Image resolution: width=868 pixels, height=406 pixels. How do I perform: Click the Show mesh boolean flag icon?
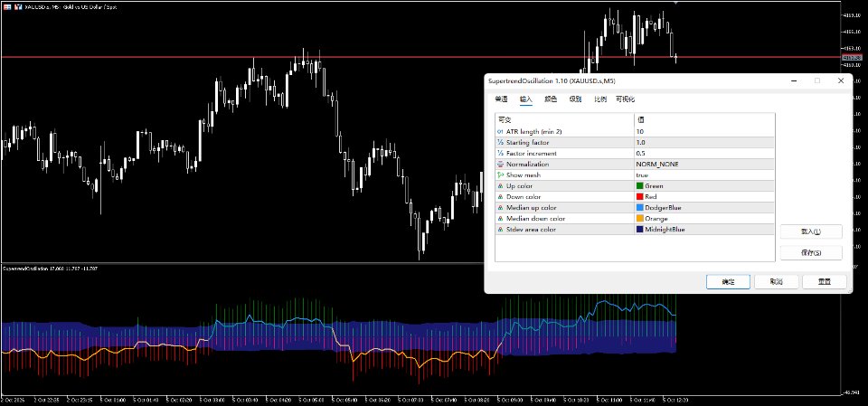click(x=500, y=175)
